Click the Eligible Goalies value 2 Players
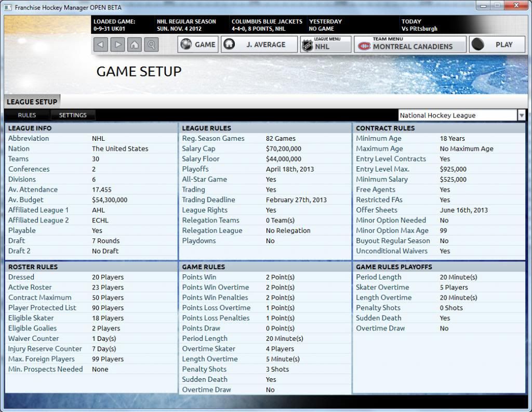This screenshot has height=412, width=532. [x=106, y=328]
